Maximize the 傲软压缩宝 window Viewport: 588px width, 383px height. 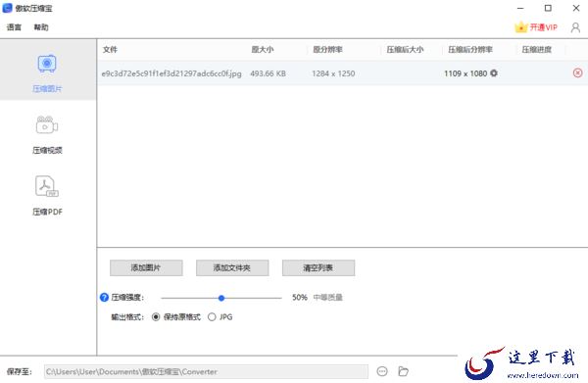548,8
